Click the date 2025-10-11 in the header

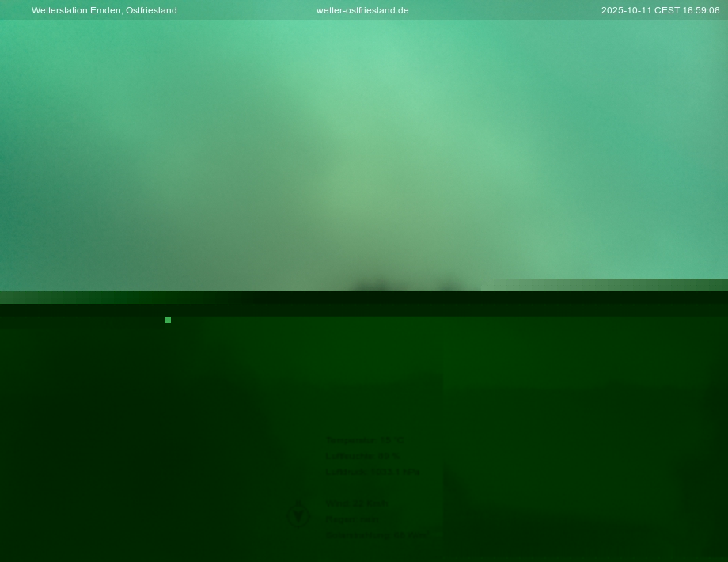click(625, 10)
